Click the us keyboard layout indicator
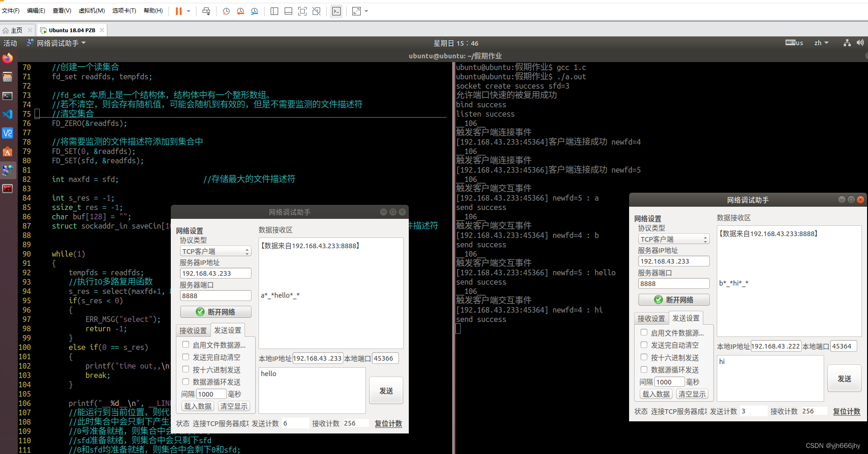868x454 pixels. tap(794, 43)
